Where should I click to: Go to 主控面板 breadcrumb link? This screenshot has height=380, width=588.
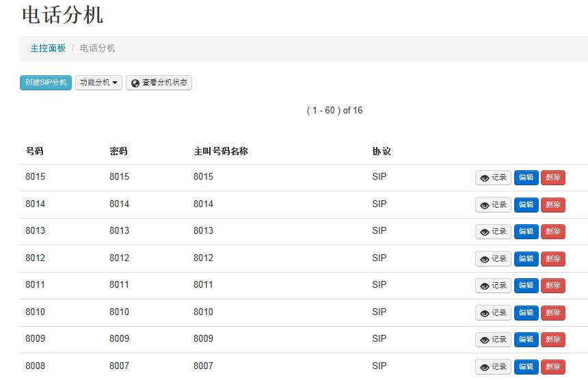point(48,48)
